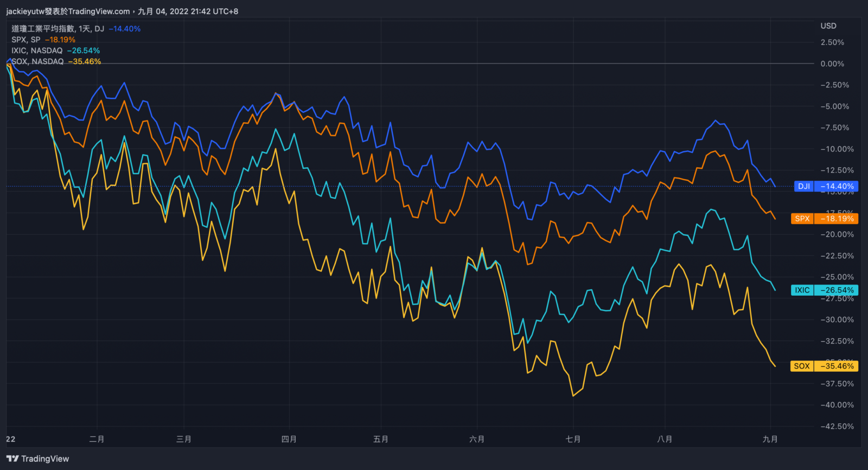Select the teal IXIC price scale tag
This screenshot has width=868, height=470.
click(x=802, y=290)
